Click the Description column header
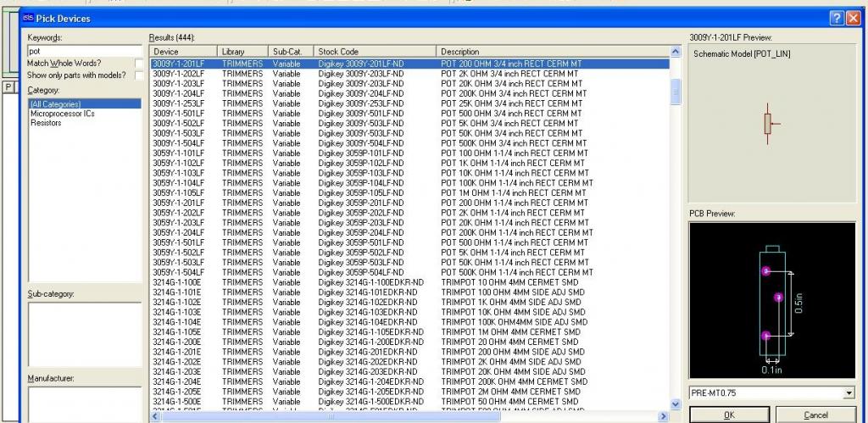Screen dimensions: 868x423 point(551,52)
